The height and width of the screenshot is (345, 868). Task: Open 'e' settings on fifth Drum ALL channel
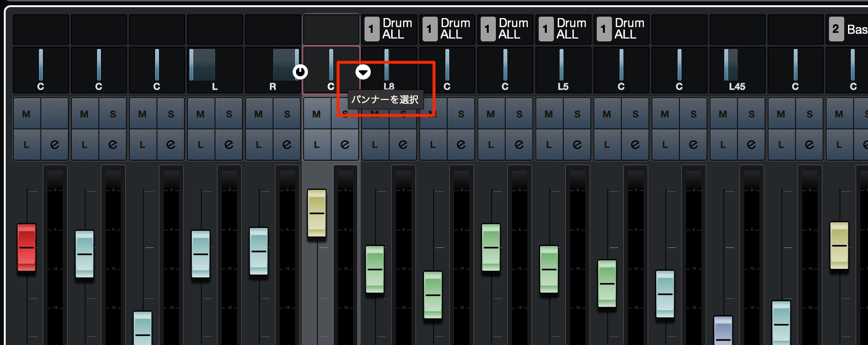click(x=635, y=144)
